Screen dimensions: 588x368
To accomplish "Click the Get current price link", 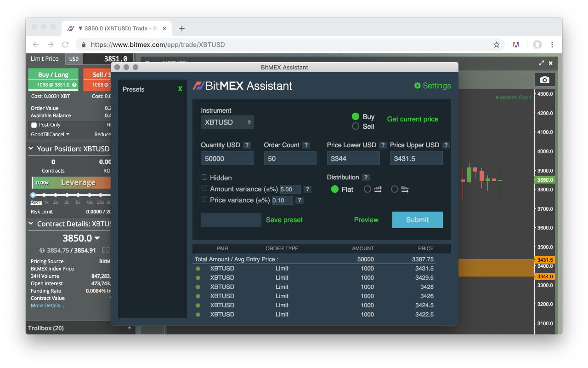I will pos(412,119).
